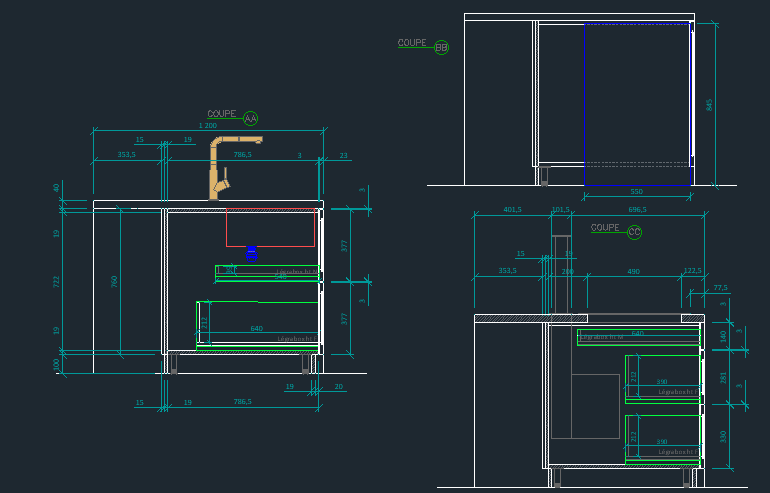The width and height of the screenshot is (770, 493).
Task: Select the 640 drawer dimension in section AA
Action: click(x=256, y=328)
